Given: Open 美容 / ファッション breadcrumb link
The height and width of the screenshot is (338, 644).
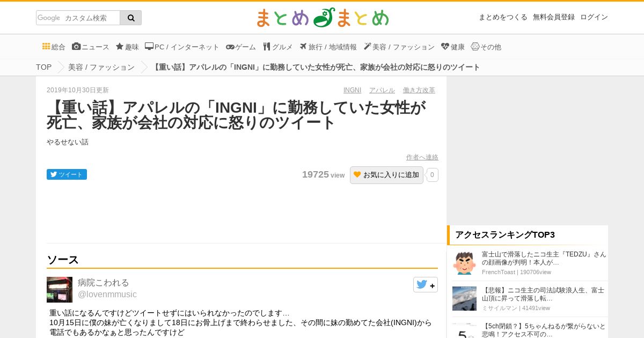Looking at the screenshot, I should click(101, 67).
